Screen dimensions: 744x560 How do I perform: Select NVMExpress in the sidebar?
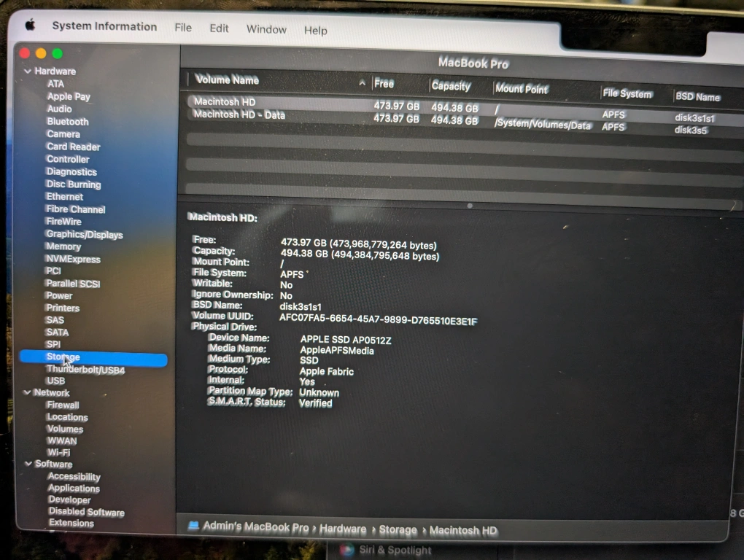73,260
